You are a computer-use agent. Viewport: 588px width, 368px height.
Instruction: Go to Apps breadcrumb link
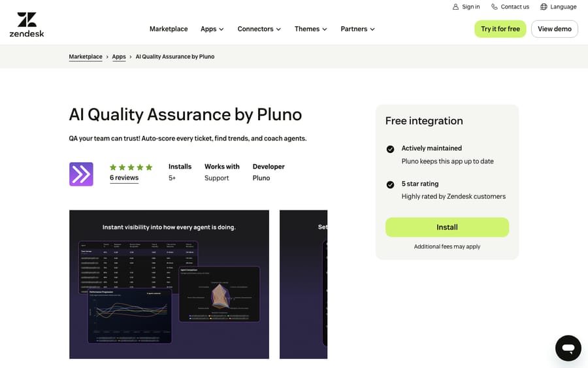[x=119, y=57]
